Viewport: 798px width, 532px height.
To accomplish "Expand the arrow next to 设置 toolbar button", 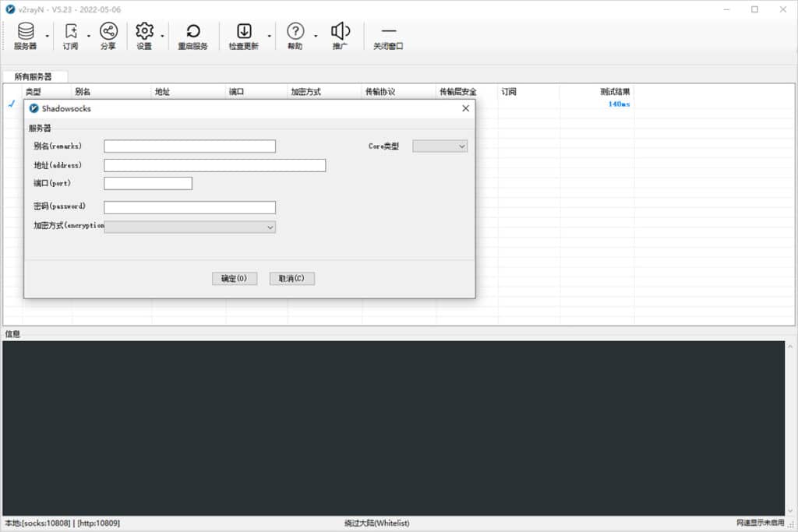I will pos(162,36).
